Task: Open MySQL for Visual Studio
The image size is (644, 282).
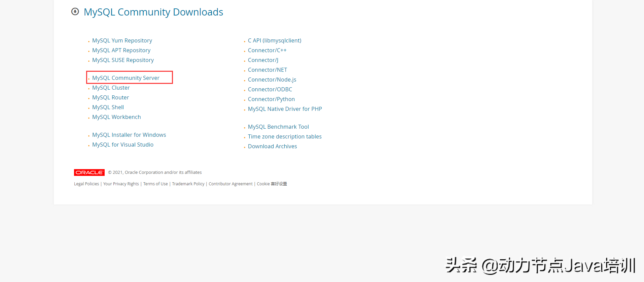Action: point(123,145)
